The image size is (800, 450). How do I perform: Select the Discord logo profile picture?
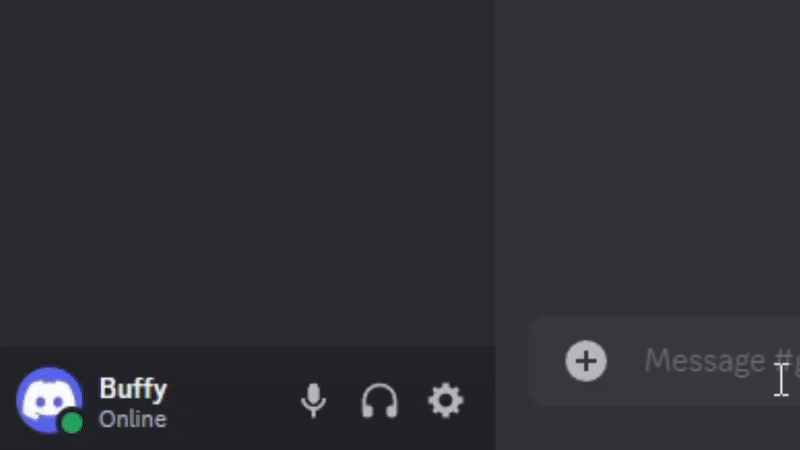(x=49, y=401)
